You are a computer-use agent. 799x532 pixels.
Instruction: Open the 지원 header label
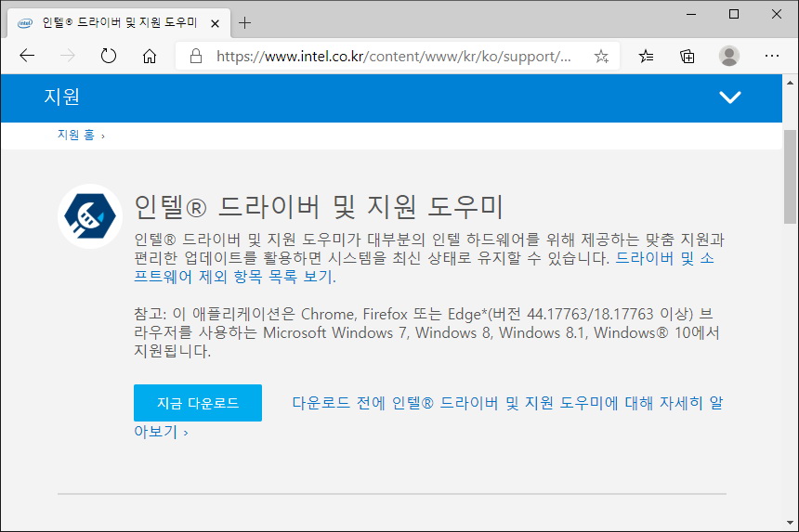pos(61,97)
